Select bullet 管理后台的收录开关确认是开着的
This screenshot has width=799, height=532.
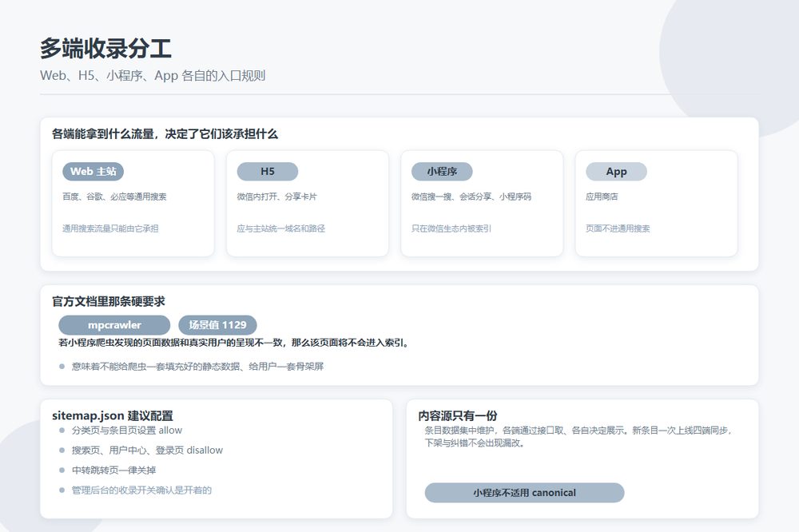[141, 490]
